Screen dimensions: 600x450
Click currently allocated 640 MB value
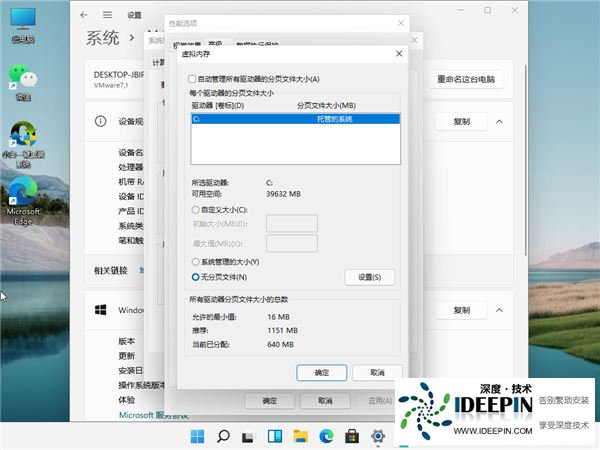[x=280, y=344]
